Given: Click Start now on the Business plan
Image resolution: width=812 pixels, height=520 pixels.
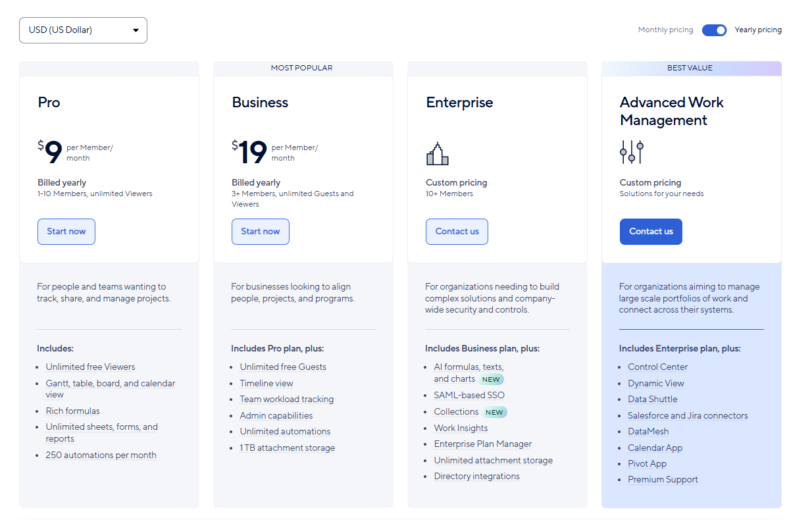Looking at the screenshot, I should [x=260, y=231].
